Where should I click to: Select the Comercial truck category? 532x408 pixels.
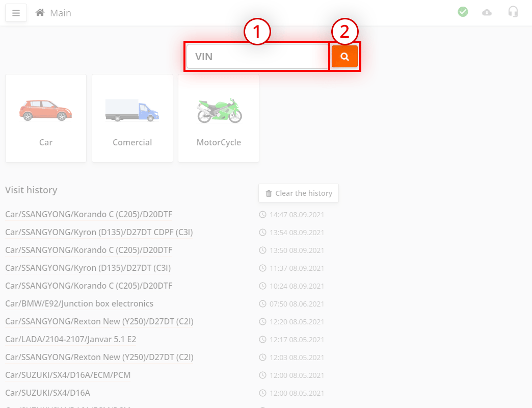[x=132, y=118]
